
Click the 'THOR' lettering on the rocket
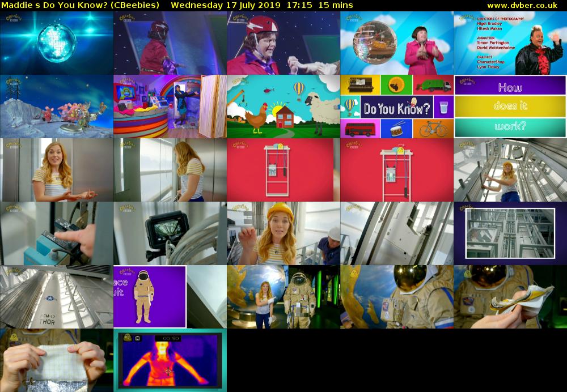47,322
